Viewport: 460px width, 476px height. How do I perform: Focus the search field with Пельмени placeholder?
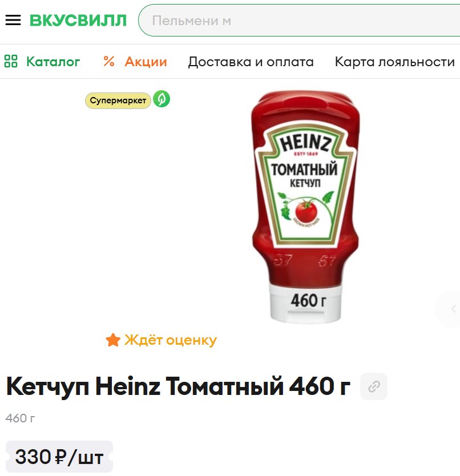(x=299, y=21)
